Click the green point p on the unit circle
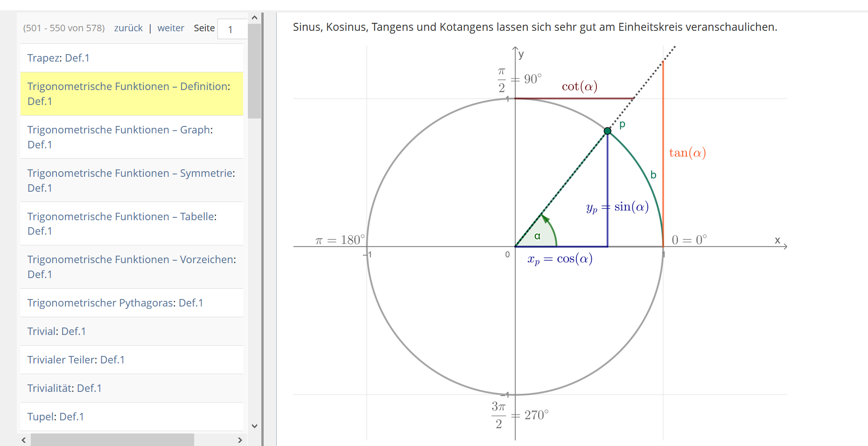This screenshot has height=446, width=868. [607, 131]
